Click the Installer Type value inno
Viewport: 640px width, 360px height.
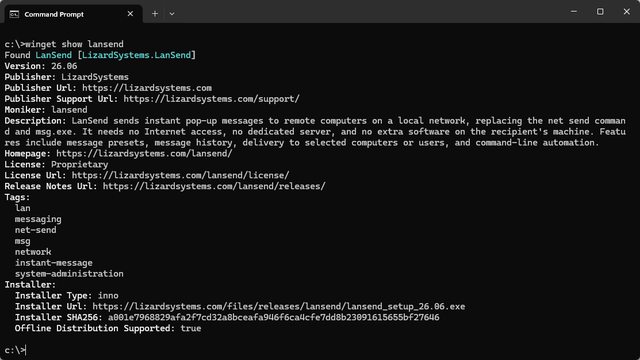point(108,296)
